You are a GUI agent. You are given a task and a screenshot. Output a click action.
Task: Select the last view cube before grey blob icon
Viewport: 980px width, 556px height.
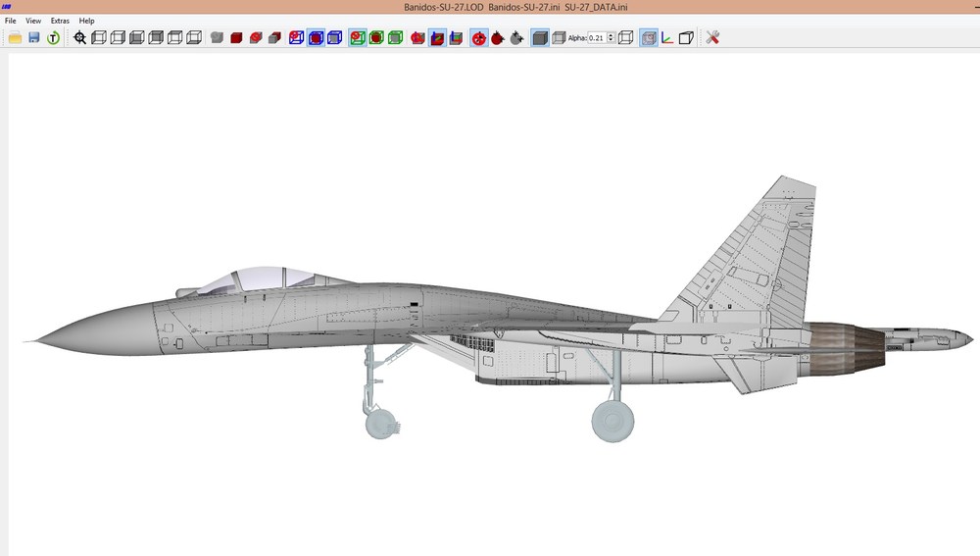[194, 37]
